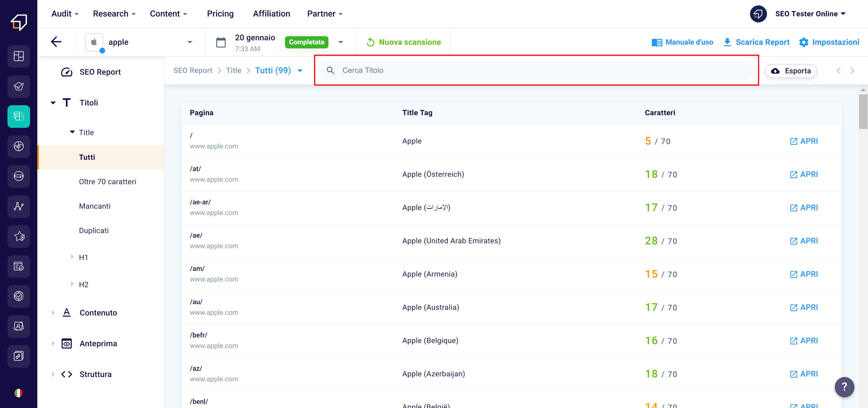Open the checklist sidebar icon
This screenshot has width=868, height=408.
(19, 266)
